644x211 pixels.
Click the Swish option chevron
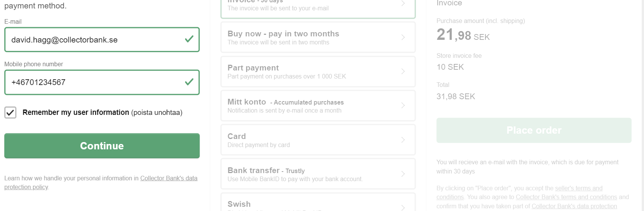(x=403, y=208)
